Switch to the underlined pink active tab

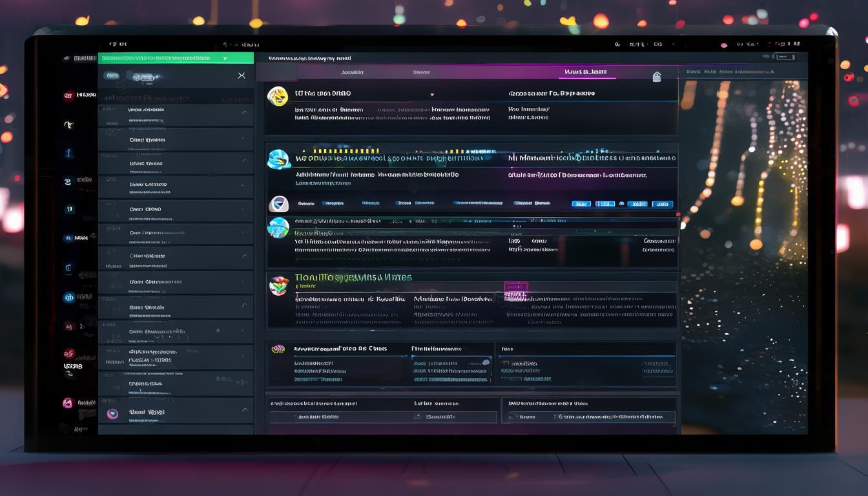[586, 72]
